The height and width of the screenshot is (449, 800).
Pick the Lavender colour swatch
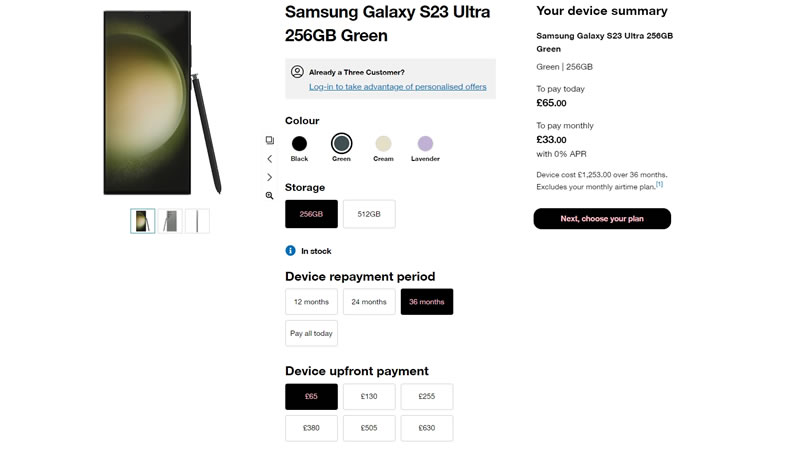pyautogui.click(x=425, y=144)
